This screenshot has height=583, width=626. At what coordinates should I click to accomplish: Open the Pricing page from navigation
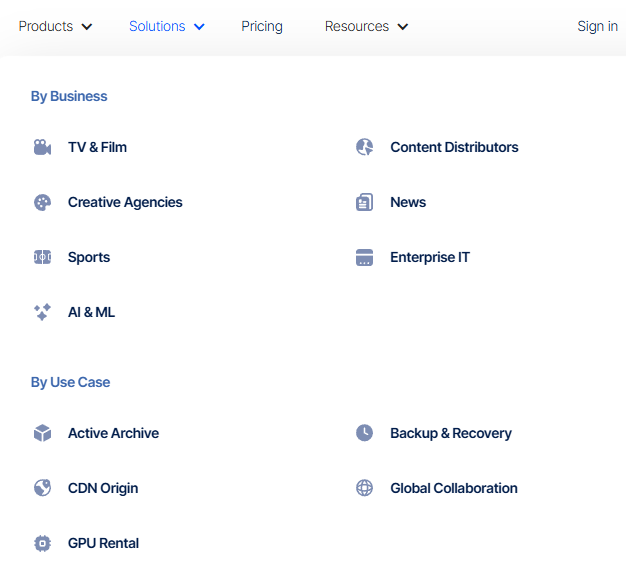click(x=262, y=26)
